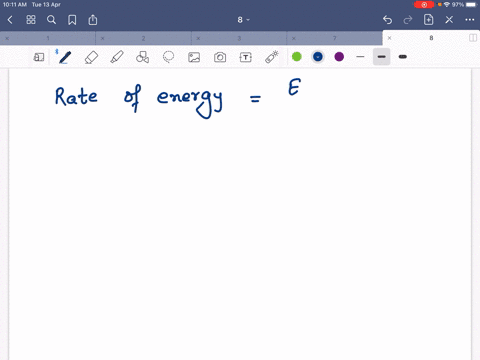
Task: Select the Lasso tool
Action: (168, 57)
